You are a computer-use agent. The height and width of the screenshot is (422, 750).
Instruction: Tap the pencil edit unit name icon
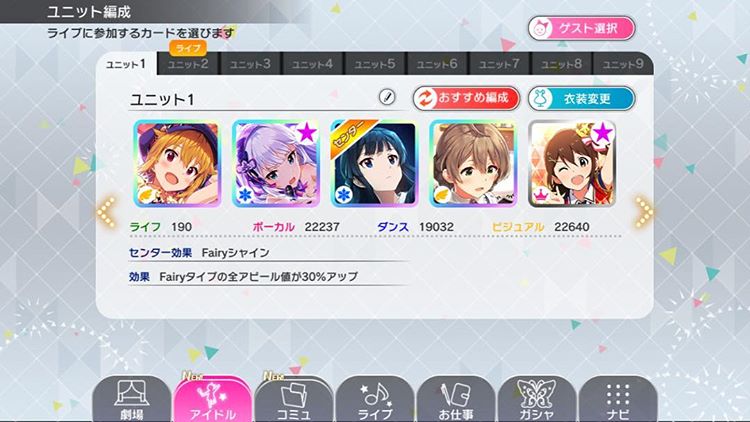pos(387,97)
